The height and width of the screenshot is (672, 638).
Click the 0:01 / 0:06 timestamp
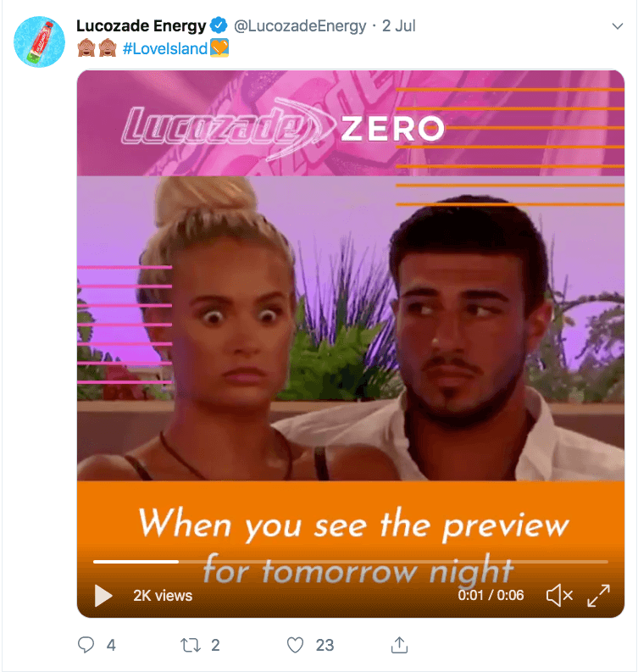point(491,595)
